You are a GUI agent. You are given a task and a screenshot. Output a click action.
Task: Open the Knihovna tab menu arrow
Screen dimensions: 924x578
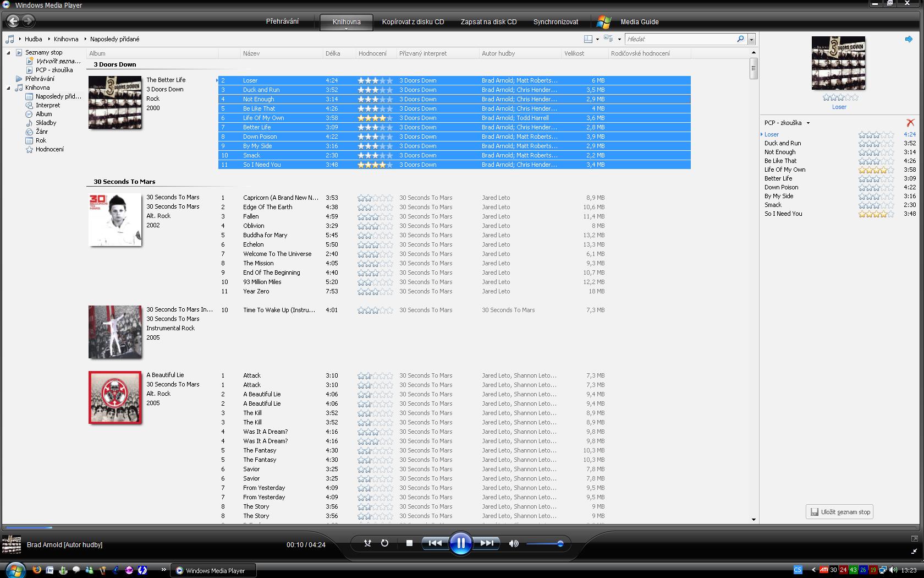[x=346, y=28]
